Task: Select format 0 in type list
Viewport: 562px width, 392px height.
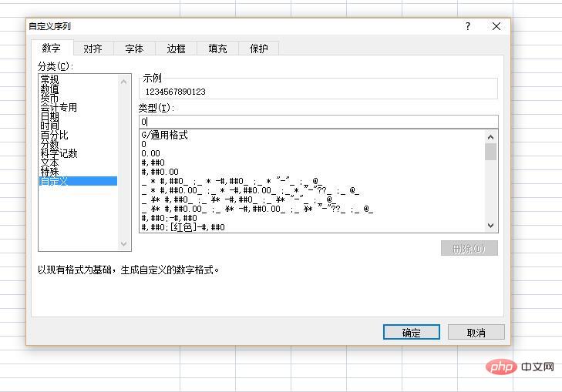Action: pyautogui.click(x=312, y=144)
